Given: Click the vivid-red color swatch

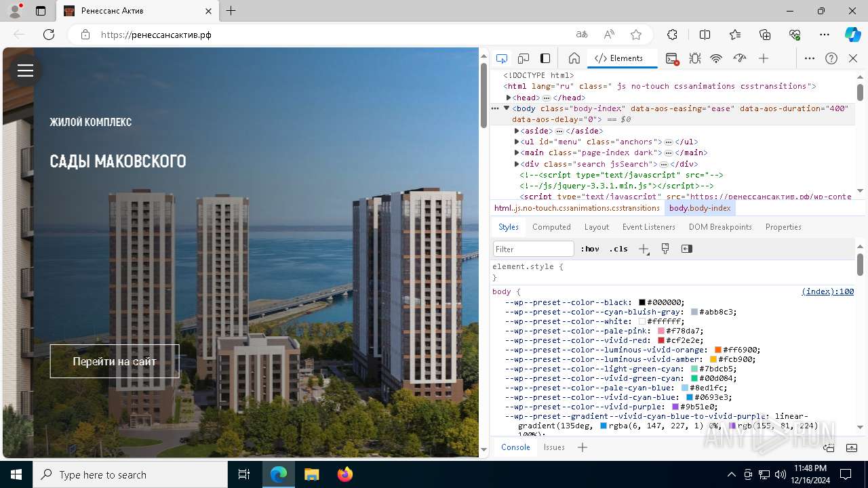Looking at the screenshot, I should [x=661, y=340].
